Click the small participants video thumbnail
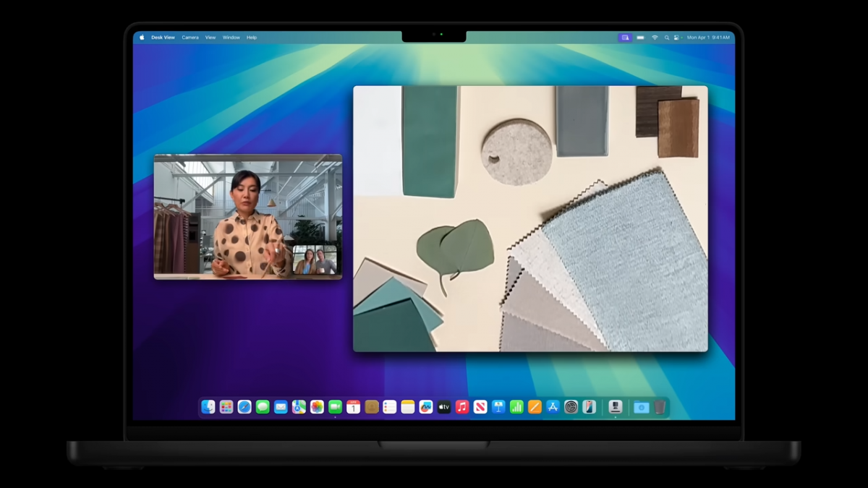 [x=315, y=260]
